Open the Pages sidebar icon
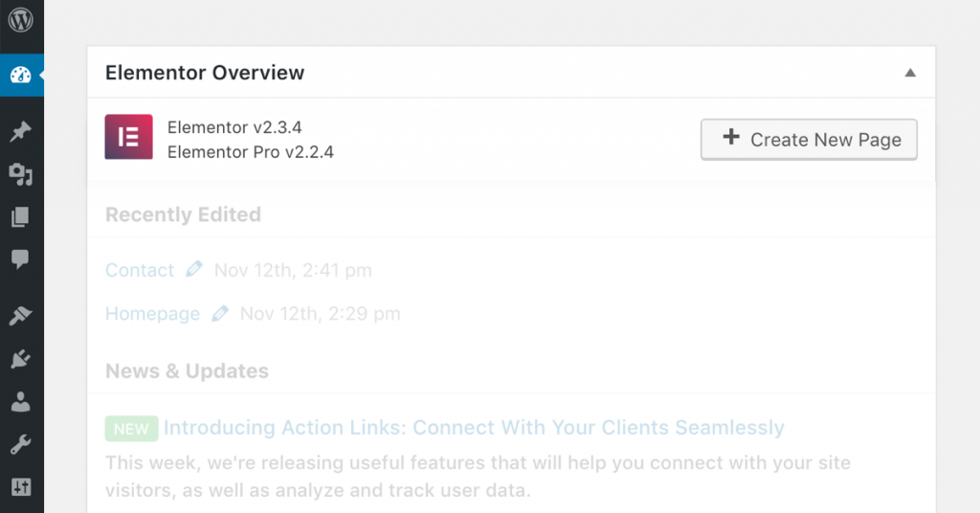The image size is (980, 513). point(20,217)
